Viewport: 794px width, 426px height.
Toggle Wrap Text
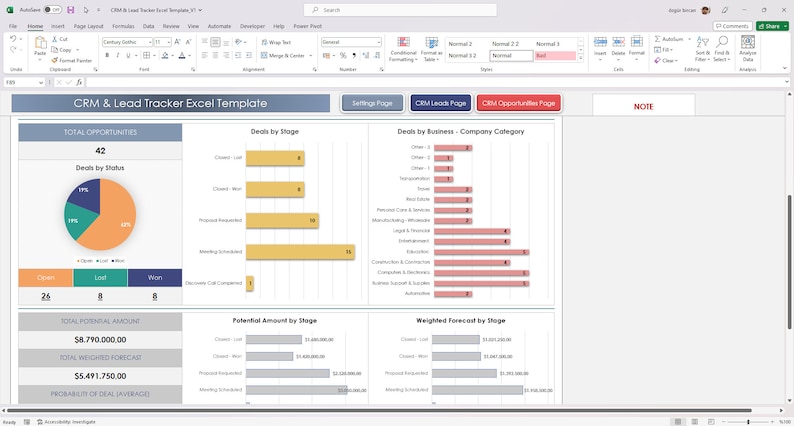pos(276,42)
